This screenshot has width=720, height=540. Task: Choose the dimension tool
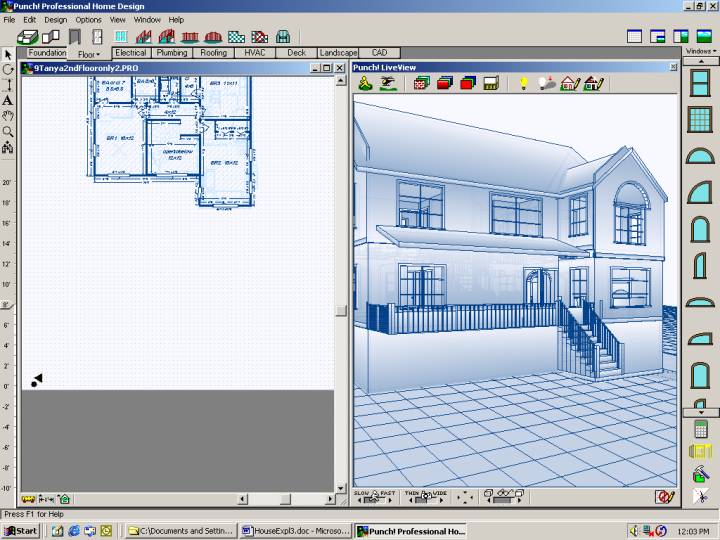[8, 85]
